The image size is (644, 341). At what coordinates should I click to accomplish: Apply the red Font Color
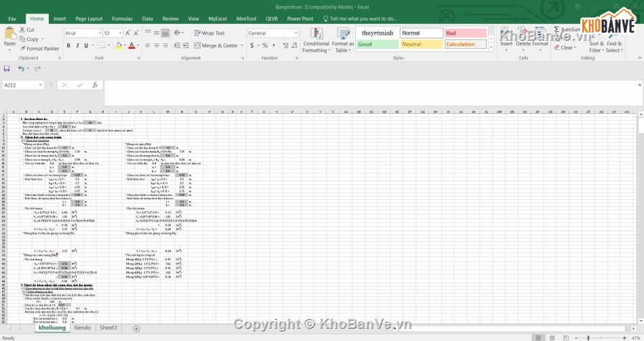click(132, 45)
